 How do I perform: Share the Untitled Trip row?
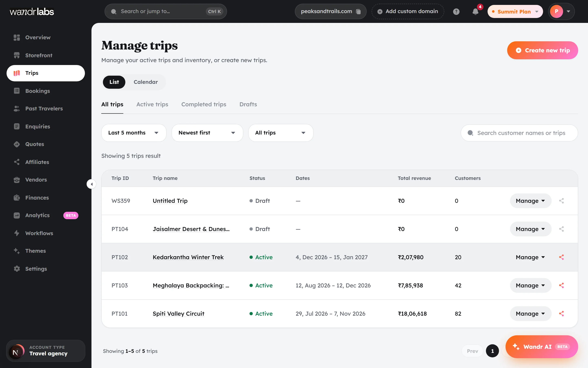[x=561, y=201]
